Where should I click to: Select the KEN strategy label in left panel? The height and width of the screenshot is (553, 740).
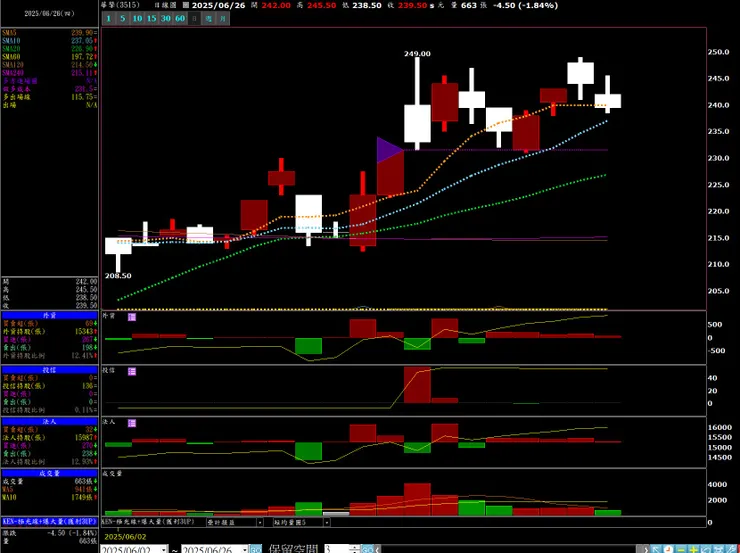50,522
